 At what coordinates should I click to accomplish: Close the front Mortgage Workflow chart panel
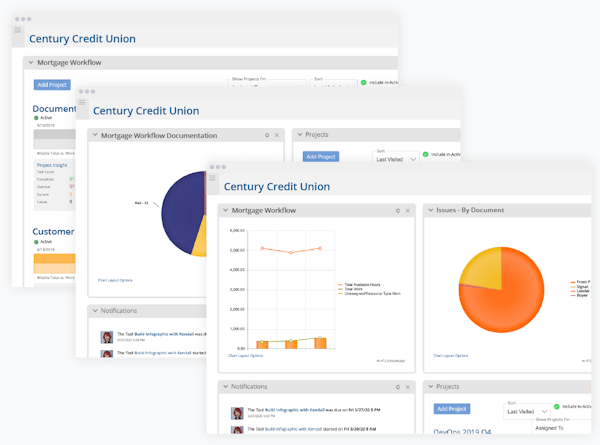(408, 211)
